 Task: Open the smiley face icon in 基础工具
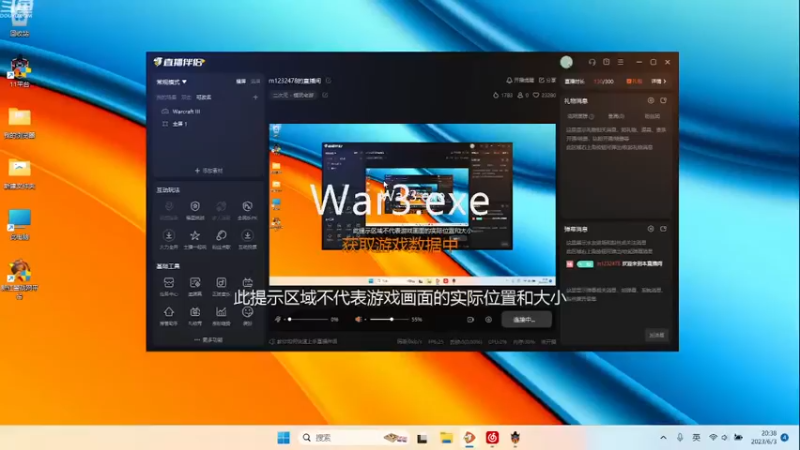(x=247, y=312)
